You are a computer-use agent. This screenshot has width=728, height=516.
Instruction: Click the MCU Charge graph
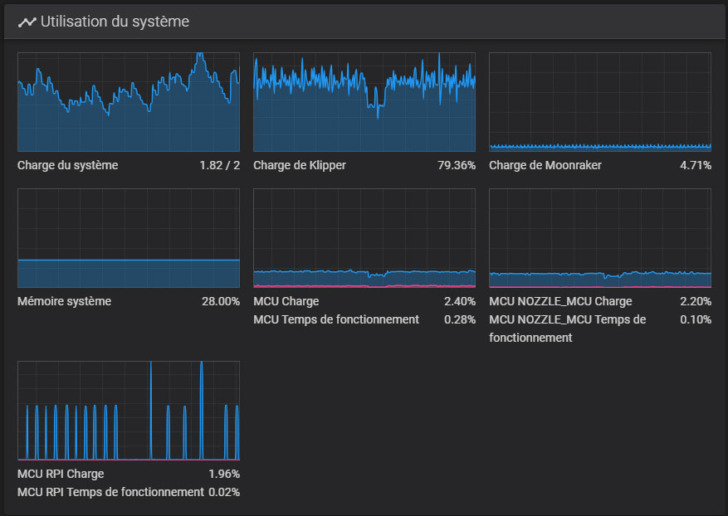(x=364, y=238)
